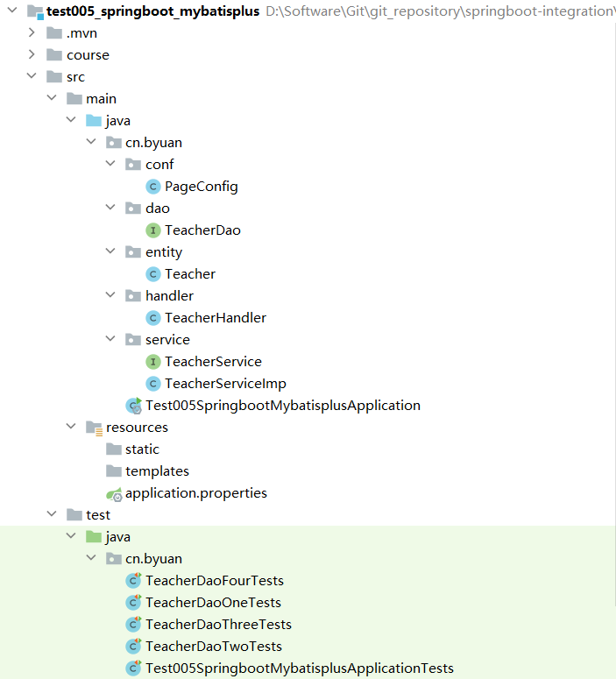
Task: Collapse the main folder
Action: coord(52,98)
